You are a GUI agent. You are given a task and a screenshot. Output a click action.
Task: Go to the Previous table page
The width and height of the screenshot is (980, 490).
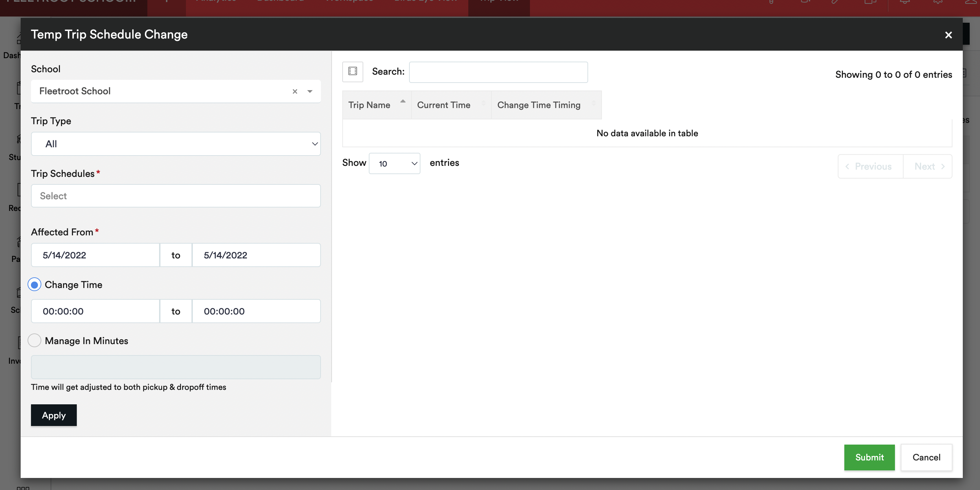click(870, 167)
